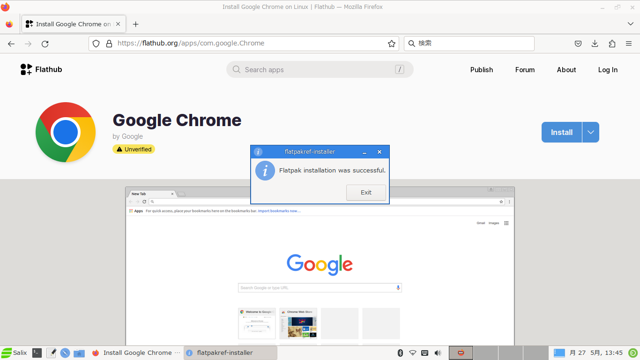Click the Firefox search box
This screenshot has height=360, width=640.
(x=469, y=43)
